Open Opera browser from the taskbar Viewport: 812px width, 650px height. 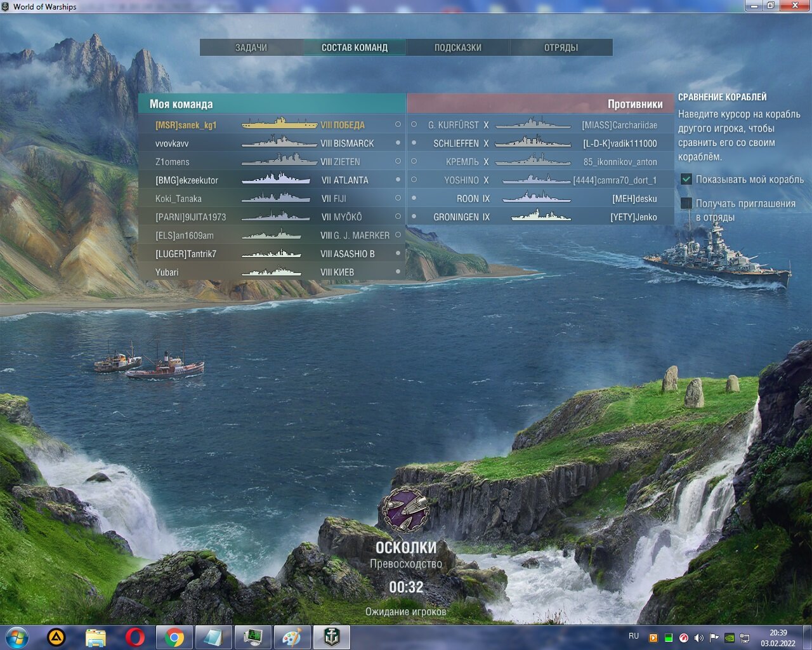point(134,637)
